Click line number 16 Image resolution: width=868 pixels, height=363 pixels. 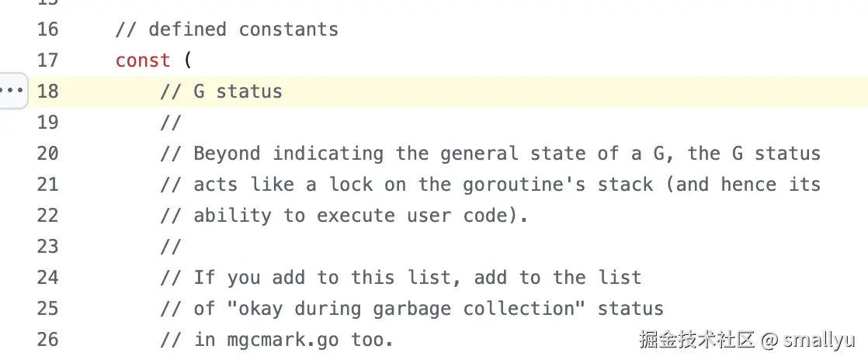coord(47,29)
